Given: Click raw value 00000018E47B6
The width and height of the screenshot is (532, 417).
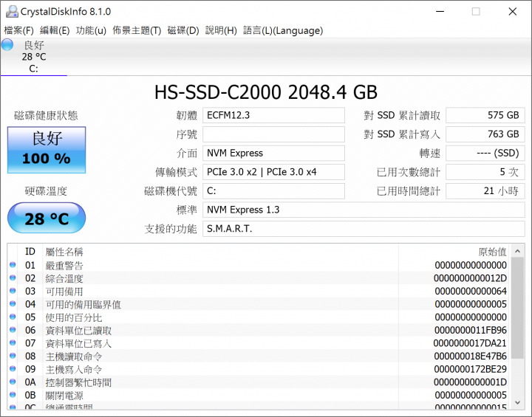Looking at the screenshot, I should tap(470, 356).
